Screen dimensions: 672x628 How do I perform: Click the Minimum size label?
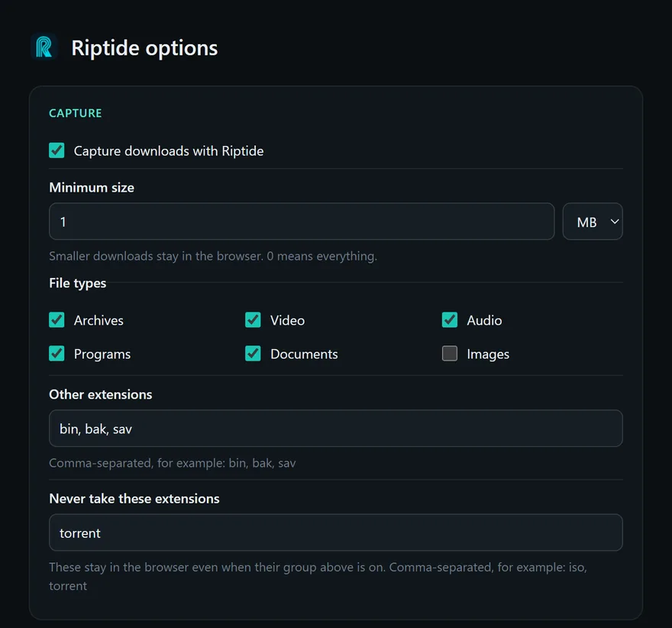pos(92,187)
